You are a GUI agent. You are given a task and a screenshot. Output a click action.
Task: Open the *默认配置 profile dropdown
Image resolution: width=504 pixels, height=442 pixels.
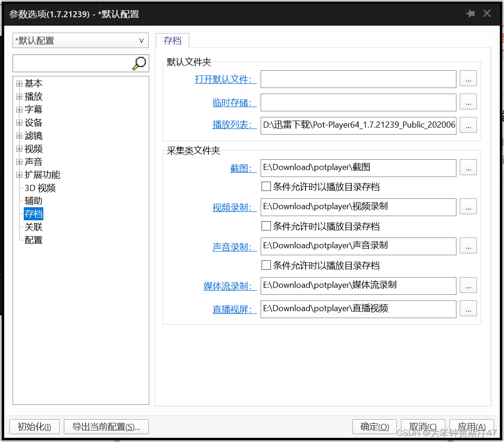pos(141,41)
